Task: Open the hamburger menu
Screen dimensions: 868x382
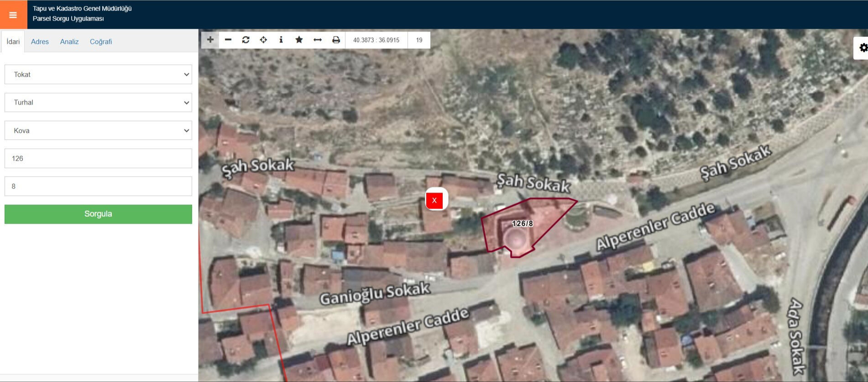Action: tap(13, 15)
